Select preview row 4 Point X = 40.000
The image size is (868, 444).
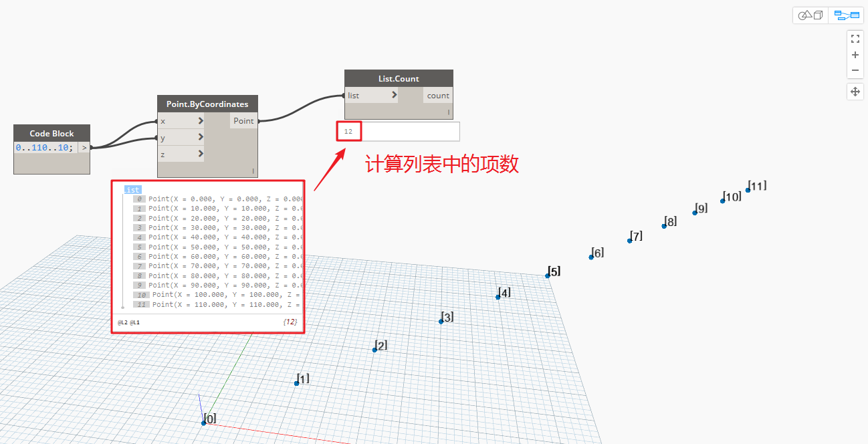point(217,237)
